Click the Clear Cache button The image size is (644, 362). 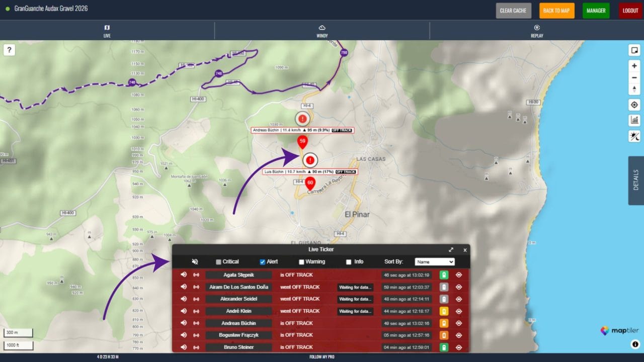pyautogui.click(x=513, y=11)
